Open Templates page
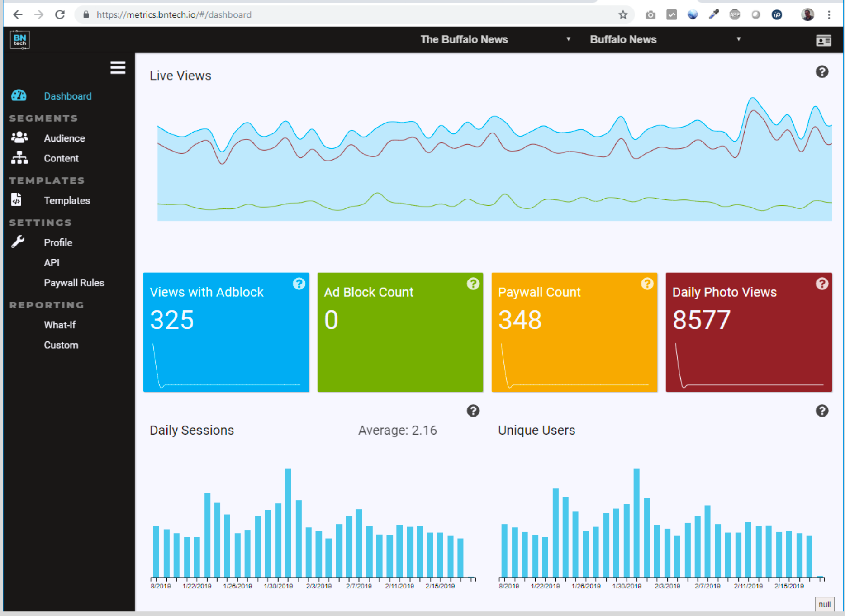Viewport: 845px width, 616px height. pos(67,200)
